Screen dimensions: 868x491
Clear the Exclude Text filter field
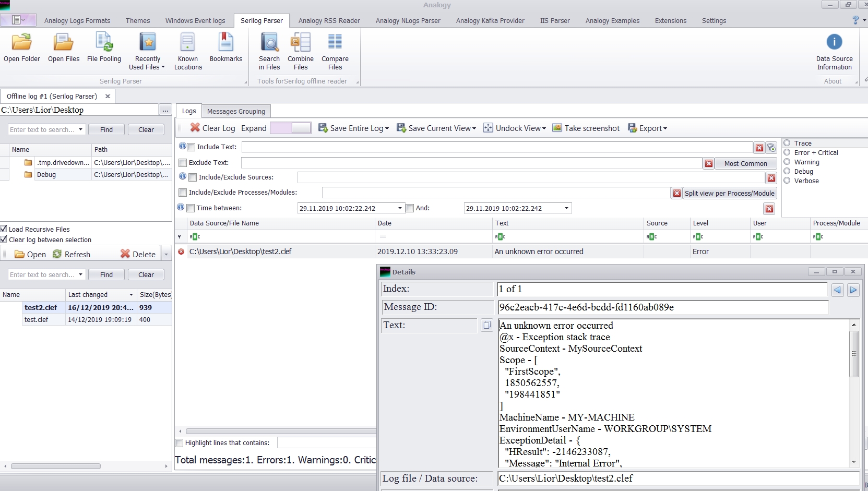pyautogui.click(x=709, y=163)
